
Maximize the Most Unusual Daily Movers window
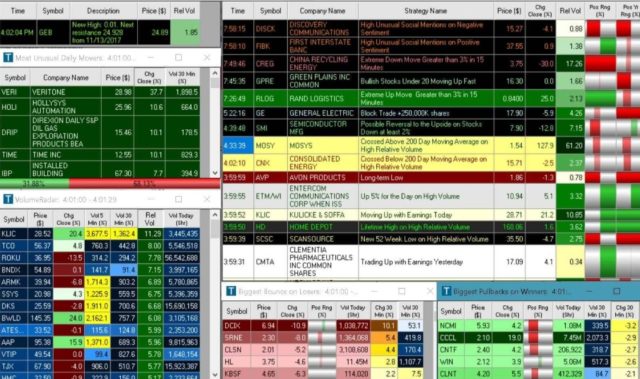tap(178, 58)
